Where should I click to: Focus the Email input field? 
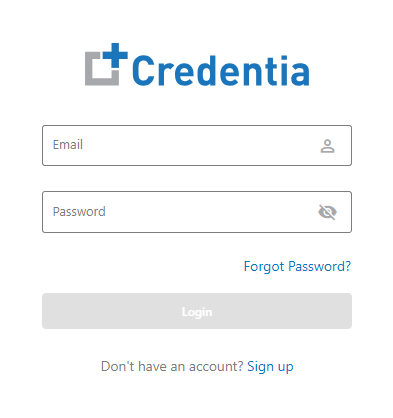tap(197, 145)
